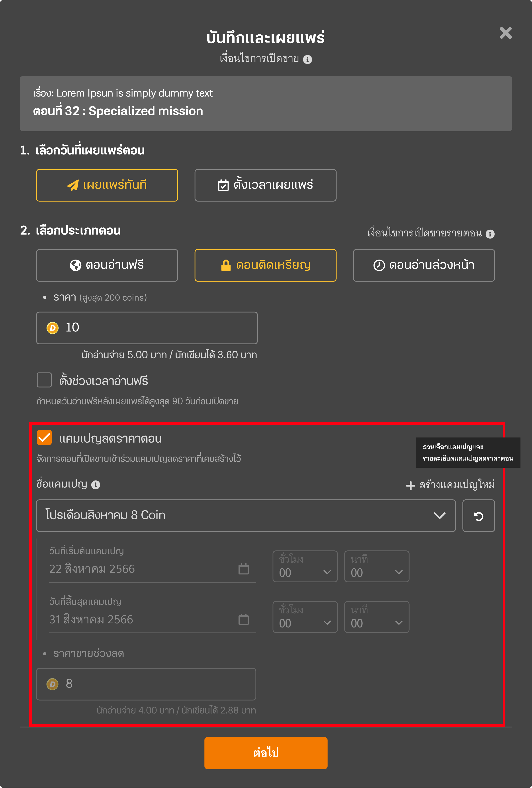Open calendar icon for campaign end date
The image size is (532, 788).
click(x=244, y=619)
